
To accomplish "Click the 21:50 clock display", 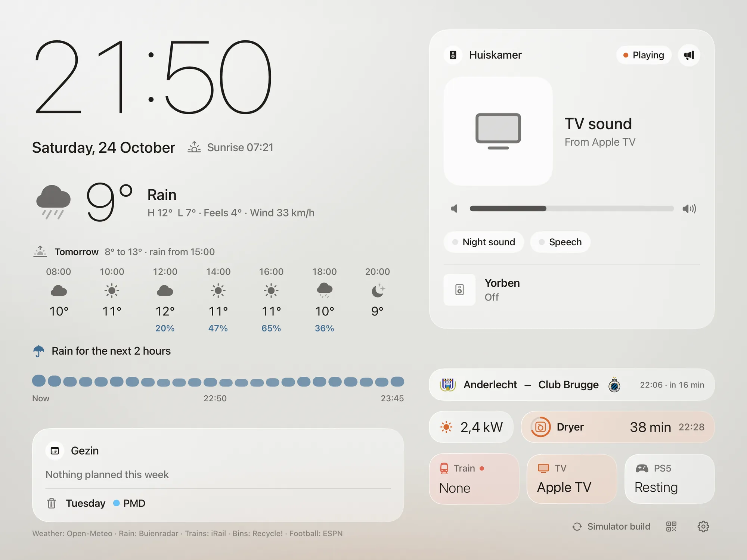I will coord(153,77).
